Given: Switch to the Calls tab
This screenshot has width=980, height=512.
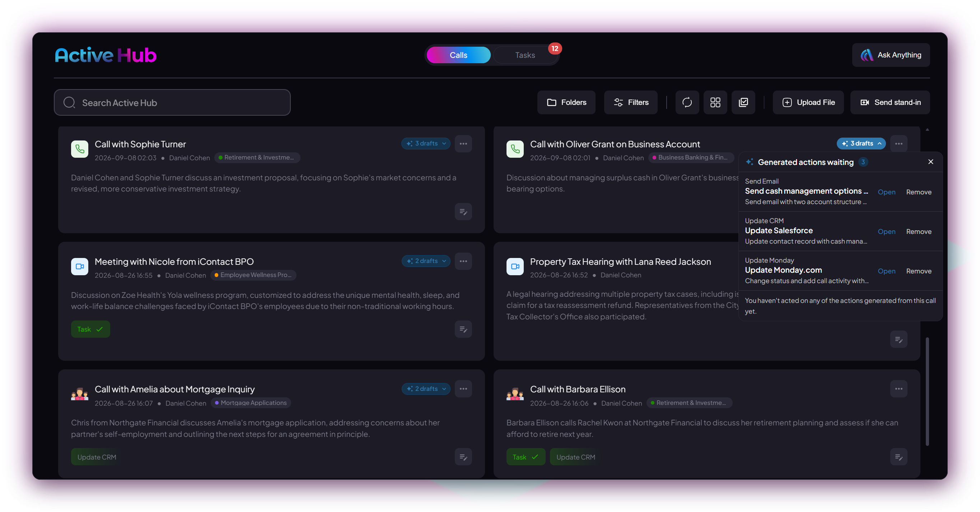Looking at the screenshot, I should click(x=458, y=55).
